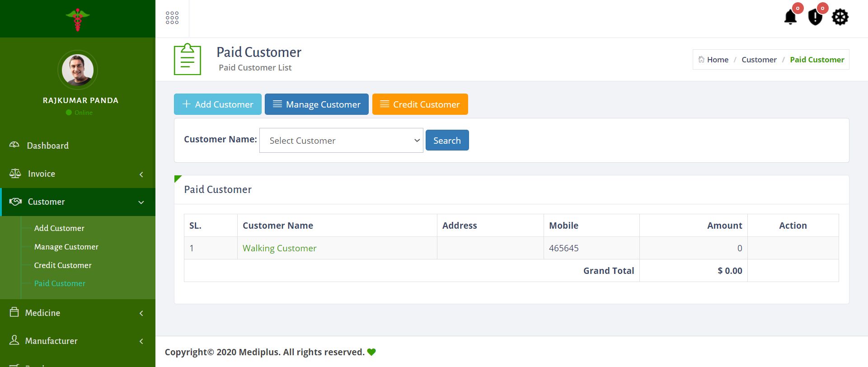Click the notification bell icon
Image resolution: width=868 pixels, height=367 pixels.
(x=790, y=17)
